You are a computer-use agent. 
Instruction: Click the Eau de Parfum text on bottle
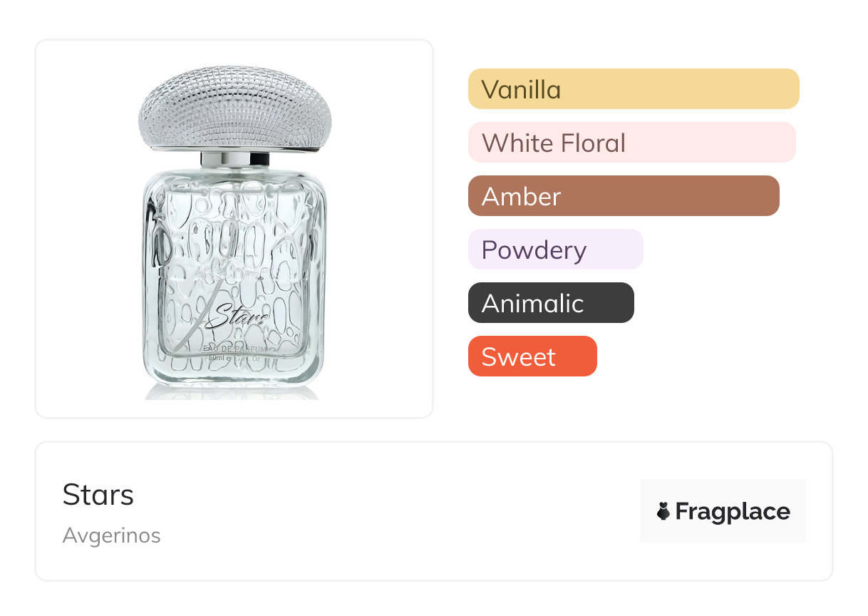(235, 348)
